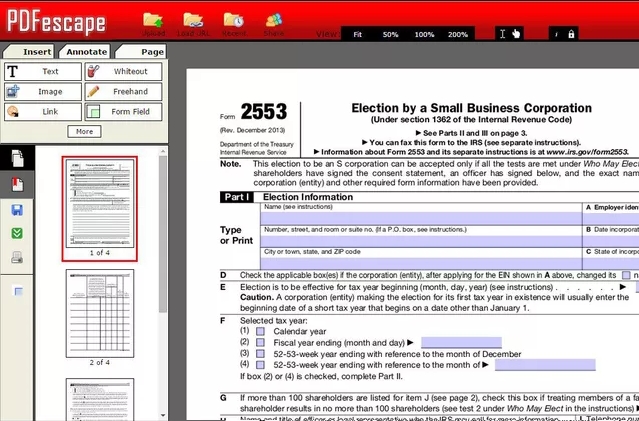639x421 pixels.
Task: Check the box on line D
Action: coord(626,275)
